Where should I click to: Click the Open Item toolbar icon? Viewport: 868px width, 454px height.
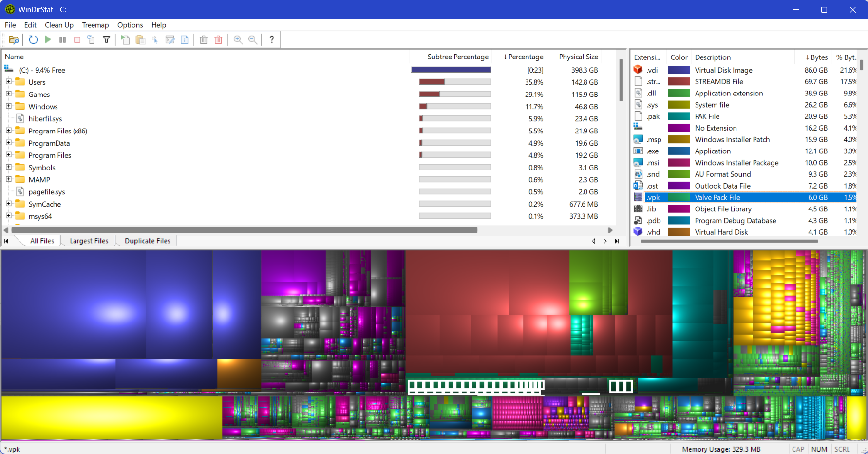(x=126, y=40)
